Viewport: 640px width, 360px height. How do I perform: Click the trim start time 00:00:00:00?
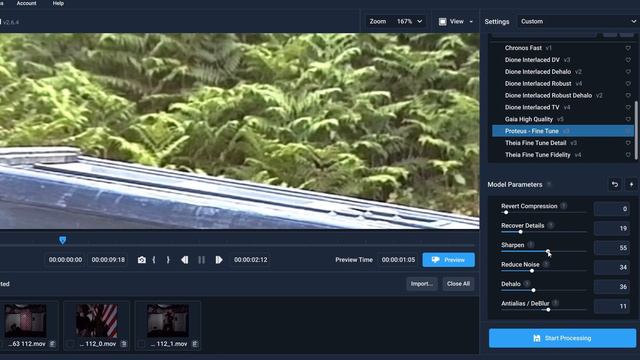(x=65, y=260)
